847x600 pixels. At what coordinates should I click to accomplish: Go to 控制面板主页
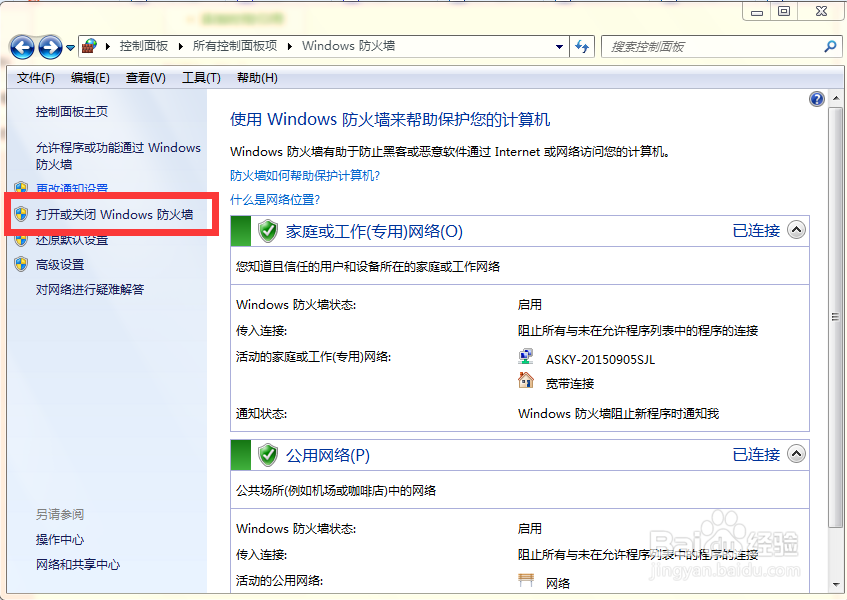(72, 112)
